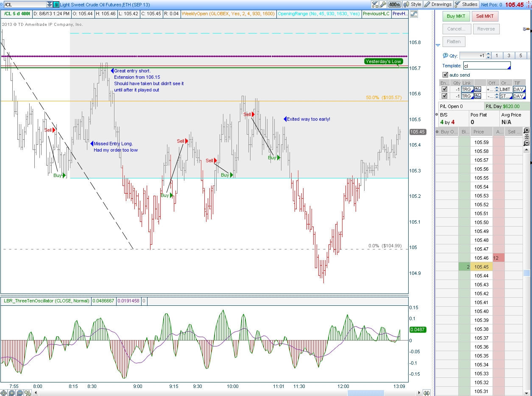Image resolution: width=532 pixels, height=396 pixels.
Task: Click the 'Exited way too early!' annotation
Action: [x=309, y=119]
